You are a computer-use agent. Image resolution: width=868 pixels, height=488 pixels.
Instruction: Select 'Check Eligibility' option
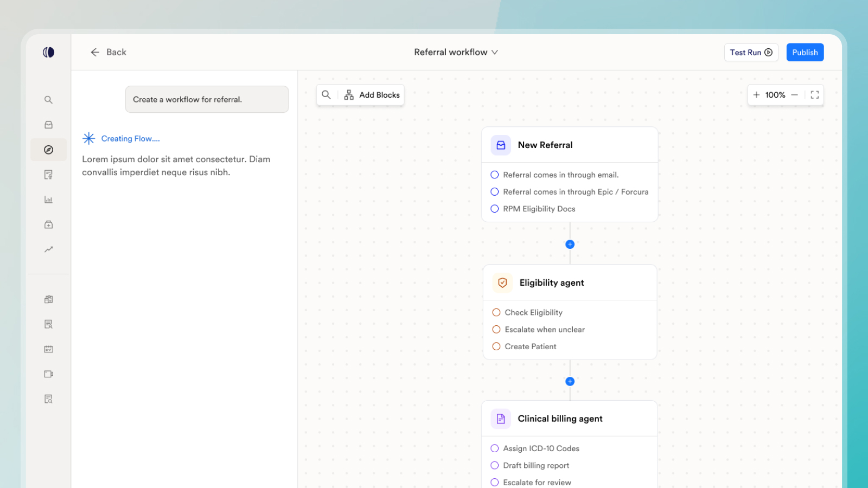pos(527,312)
